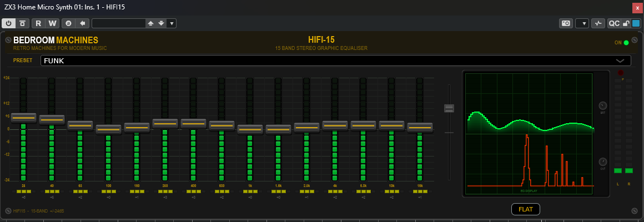This screenshot has height=222, width=644.
Task: Click the screw icon right of FLAT button
Action: (x=635, y=211)
